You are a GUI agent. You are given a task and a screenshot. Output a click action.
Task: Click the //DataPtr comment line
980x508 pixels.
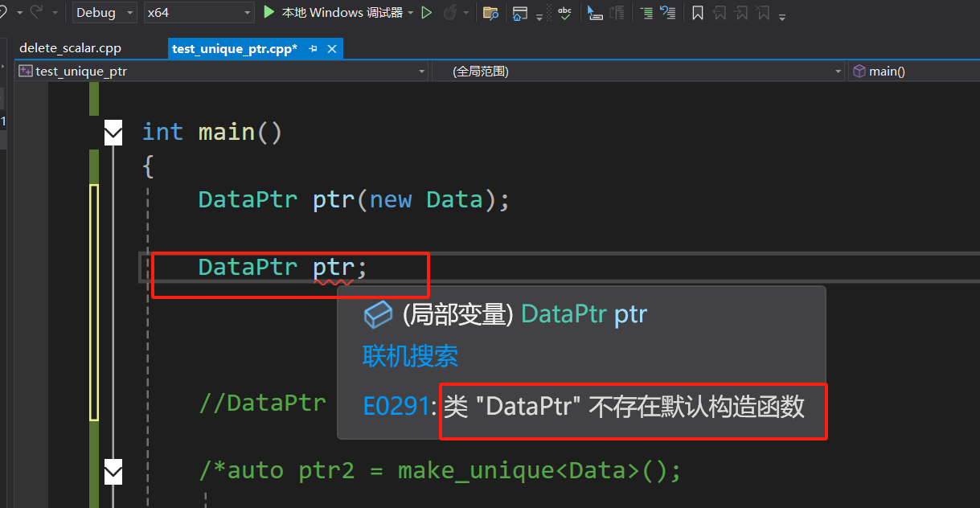(262, 403)
